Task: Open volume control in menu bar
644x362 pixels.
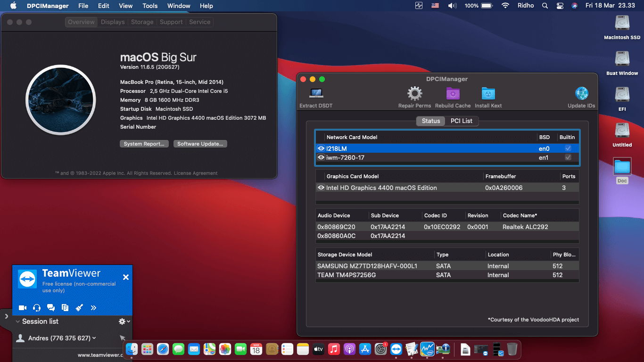Action: tap(452, 6)
